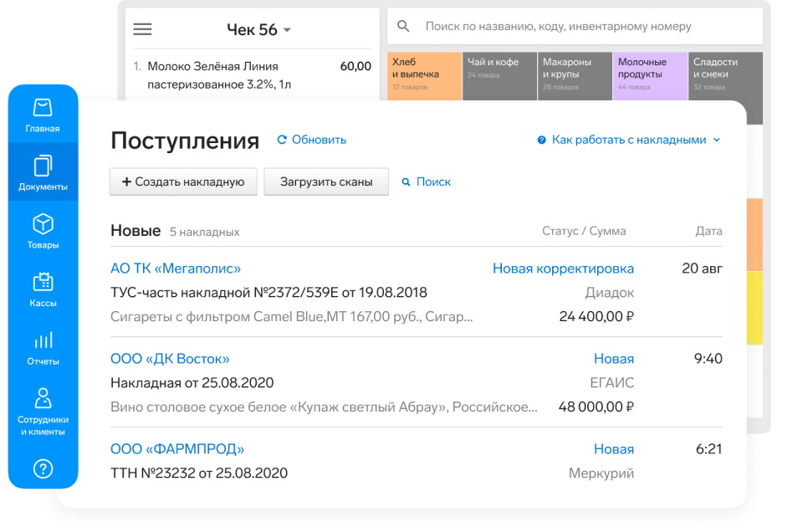Open the Товары box icon
This screenshot has height=532, width=803.
(43, 231)
